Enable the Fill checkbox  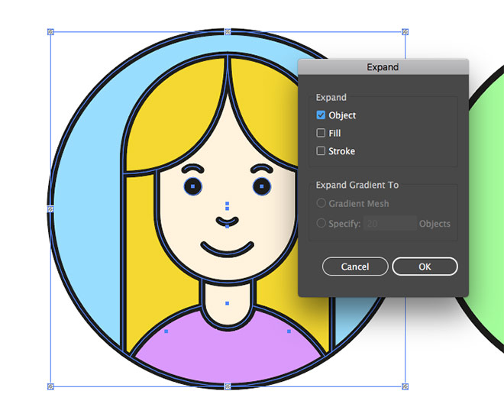(321, 133)
